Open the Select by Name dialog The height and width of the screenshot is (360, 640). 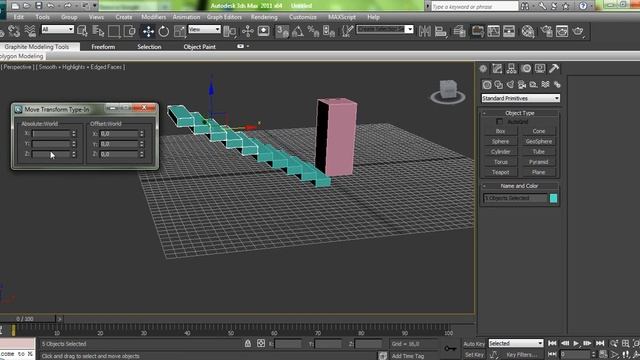tap(98, 31)
